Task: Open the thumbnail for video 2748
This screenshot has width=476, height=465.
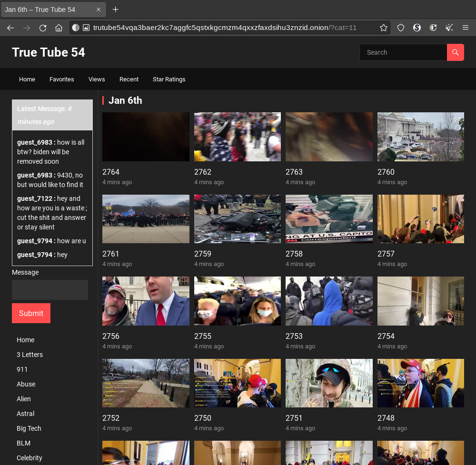Action: [421, 383]
